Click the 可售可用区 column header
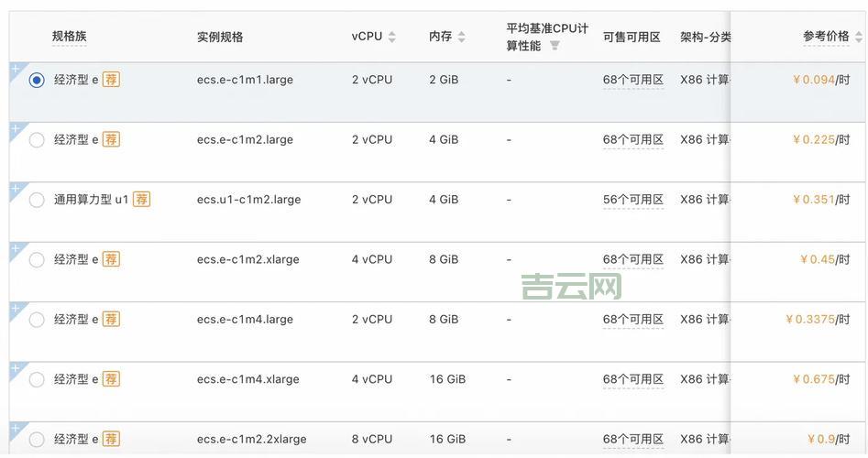The width and height of the screenshot is (868, 458). coord(632,38)
